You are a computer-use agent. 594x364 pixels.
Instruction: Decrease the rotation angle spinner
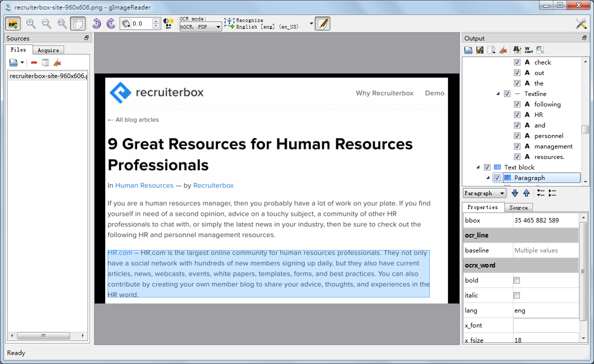click(x=156, y=26)
